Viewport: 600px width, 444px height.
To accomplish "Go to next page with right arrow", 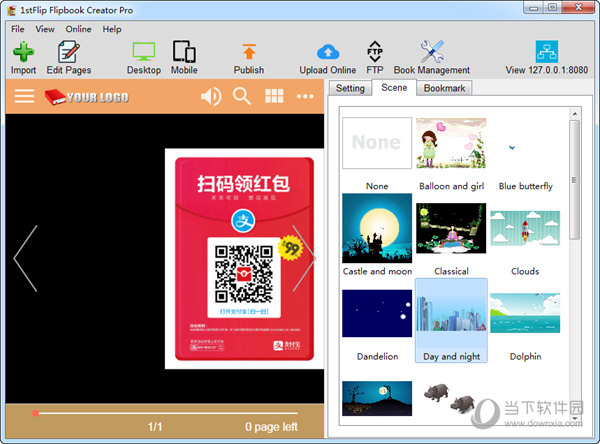I will click(x=305, y=259).
